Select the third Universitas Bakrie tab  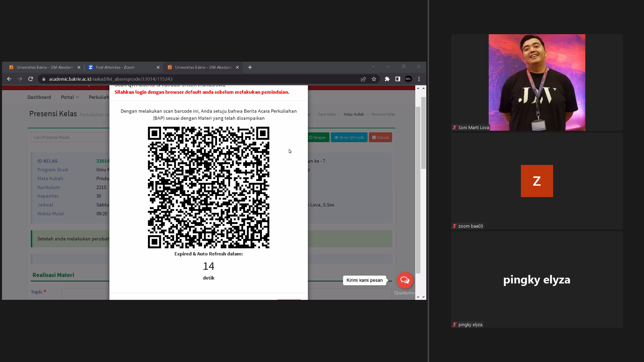[x=203, y=67]
